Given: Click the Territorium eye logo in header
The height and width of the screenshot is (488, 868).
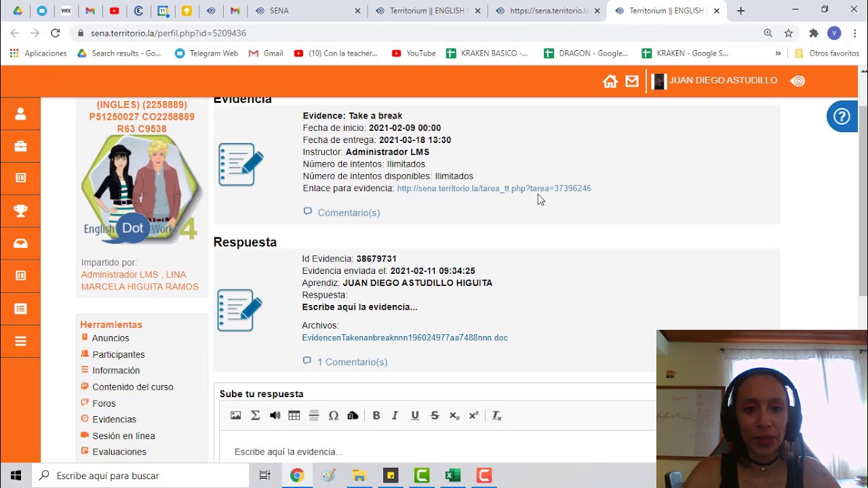Looking at the screenshot, I should pos(798,81).
